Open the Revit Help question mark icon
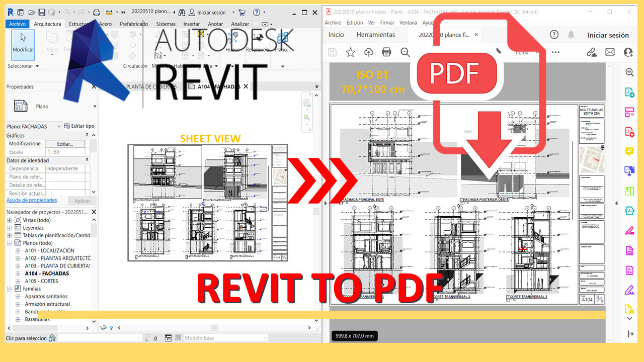The width and height of the screenshot is (644, 362). (257, 12)
